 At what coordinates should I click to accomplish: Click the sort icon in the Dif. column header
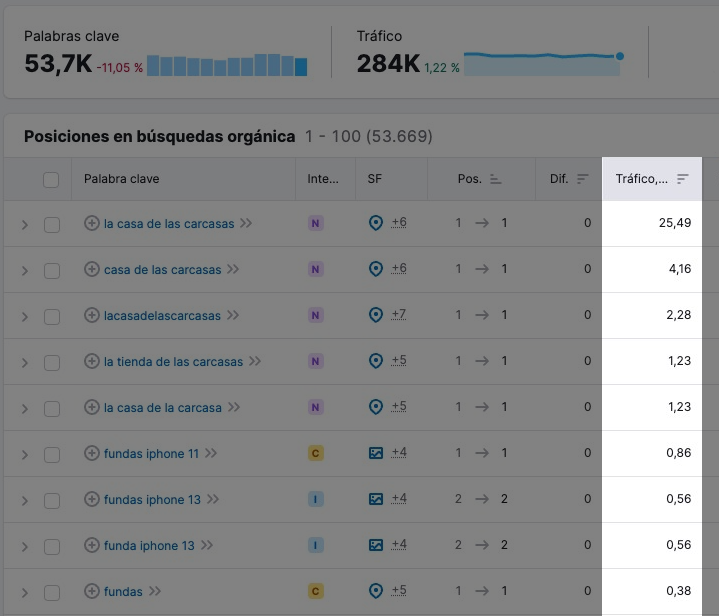(583, 179)
